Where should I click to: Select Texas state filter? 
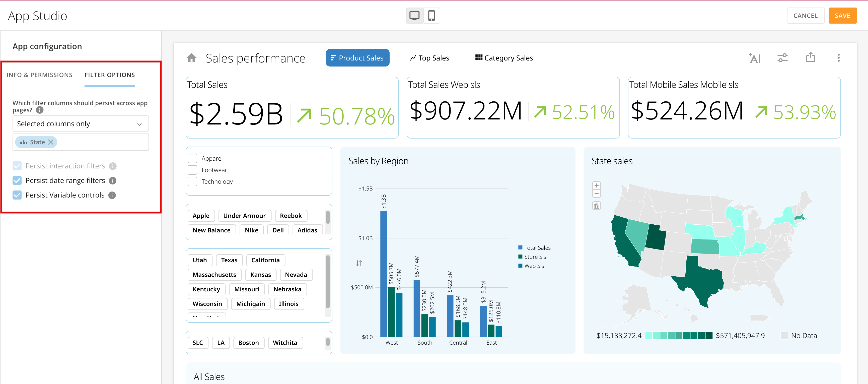(x=229, y=260)
